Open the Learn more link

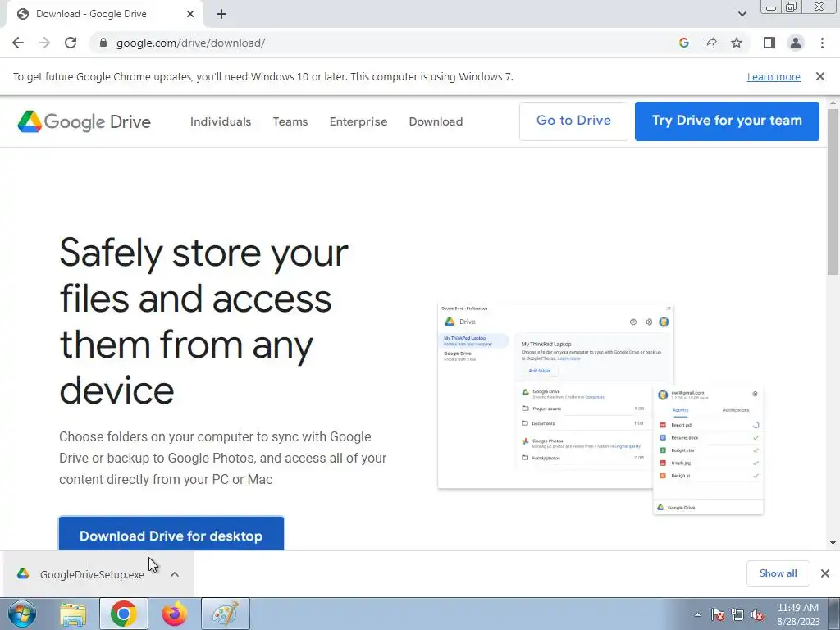tap(774, 76)
